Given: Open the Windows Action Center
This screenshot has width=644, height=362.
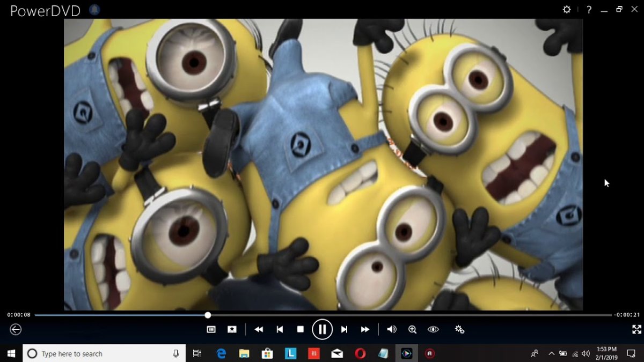Looking at the screenshot, I should click(x=632, y=353).
